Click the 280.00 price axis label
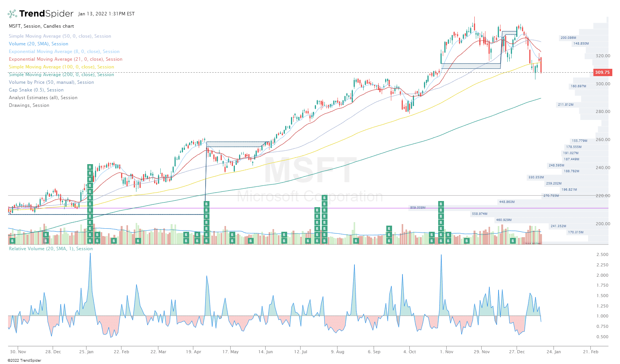Image resolution: width=620 pixels, height=364 pixels. (x=603, y=111)
